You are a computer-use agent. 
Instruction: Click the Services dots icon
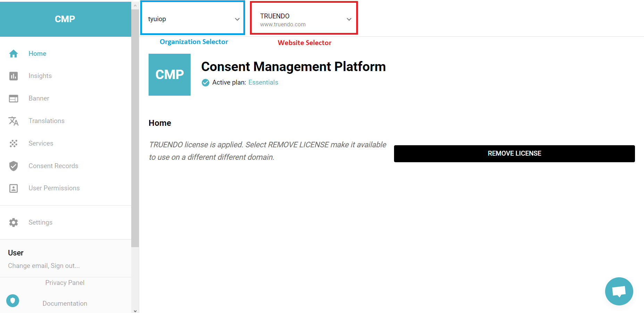click(x=14, y=144)
